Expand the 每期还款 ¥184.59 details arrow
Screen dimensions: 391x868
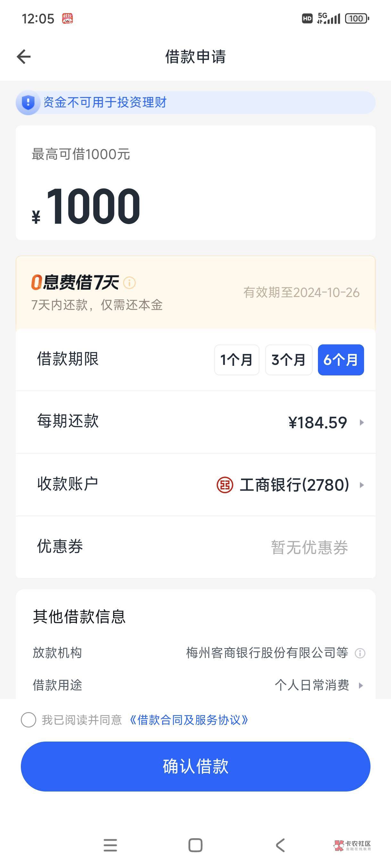pyautogui.click(x=362, y=422)
